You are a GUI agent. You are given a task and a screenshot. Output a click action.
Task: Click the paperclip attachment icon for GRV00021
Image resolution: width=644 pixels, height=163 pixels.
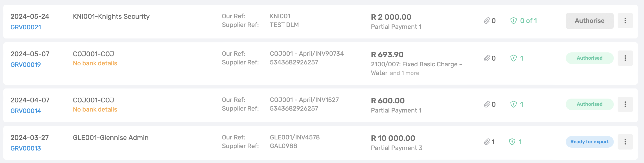tap(487, 21)
